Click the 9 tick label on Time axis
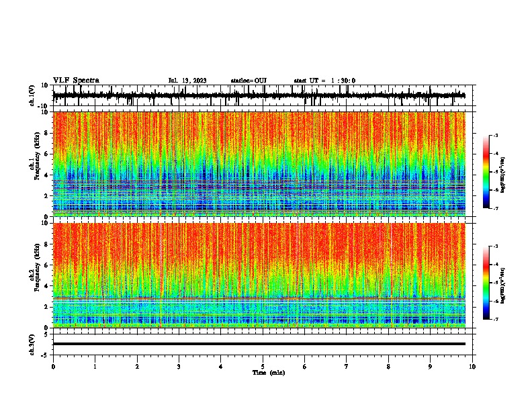 [x=430, y=367]
